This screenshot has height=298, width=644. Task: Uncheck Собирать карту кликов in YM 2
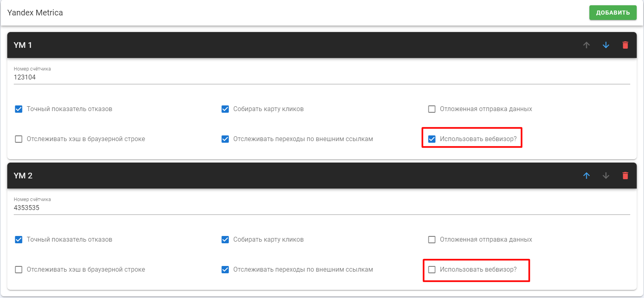pyautogui.click(x=225, y=240)
